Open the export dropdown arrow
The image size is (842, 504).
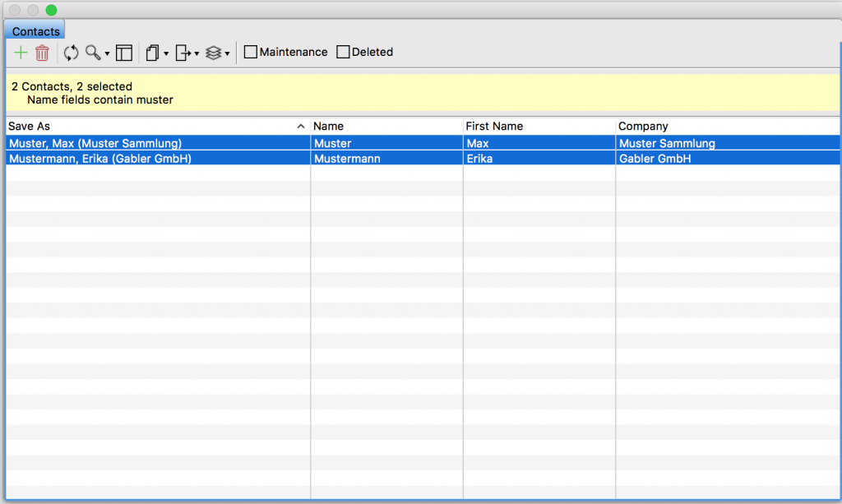click(x=197, y=53)
